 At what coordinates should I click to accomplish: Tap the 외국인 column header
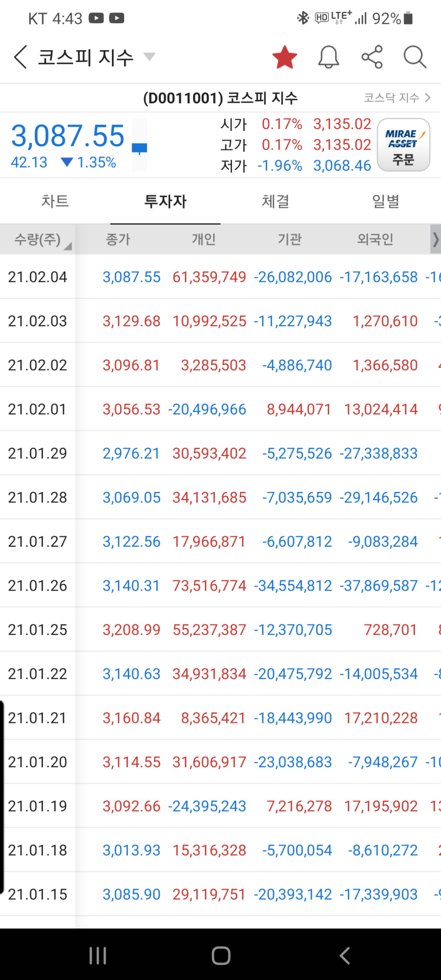375,239
